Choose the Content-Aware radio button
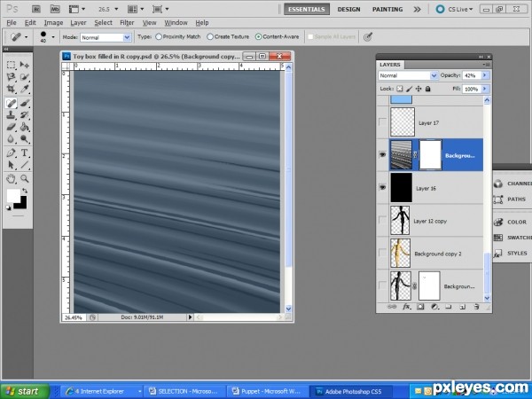The width and height of the screenshot is (532, 399). tap(258, 36)
